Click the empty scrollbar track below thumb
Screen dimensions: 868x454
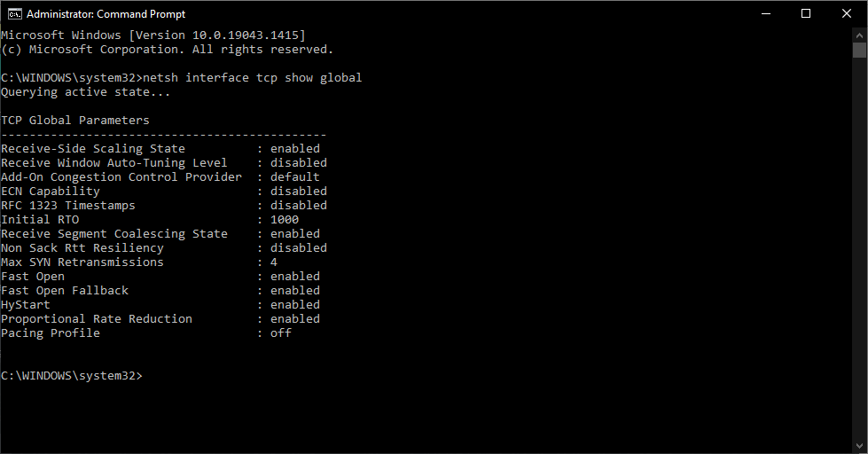(x=859, y=249)
